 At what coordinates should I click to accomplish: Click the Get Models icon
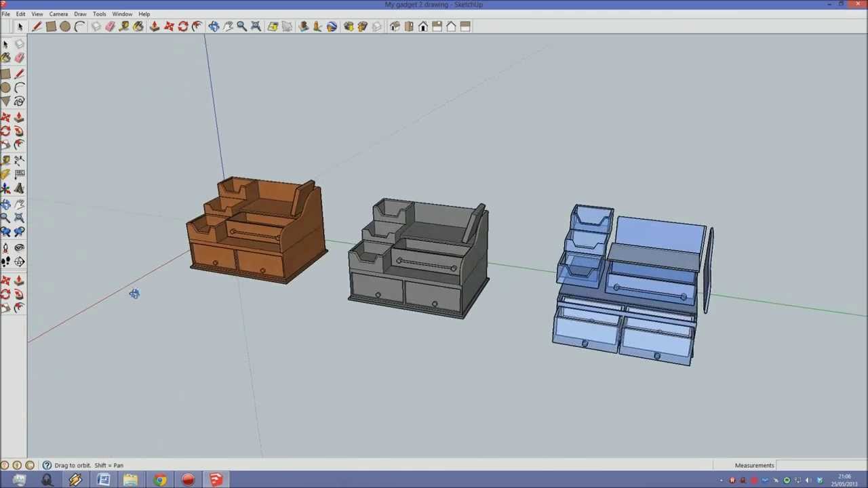(348, 26)
